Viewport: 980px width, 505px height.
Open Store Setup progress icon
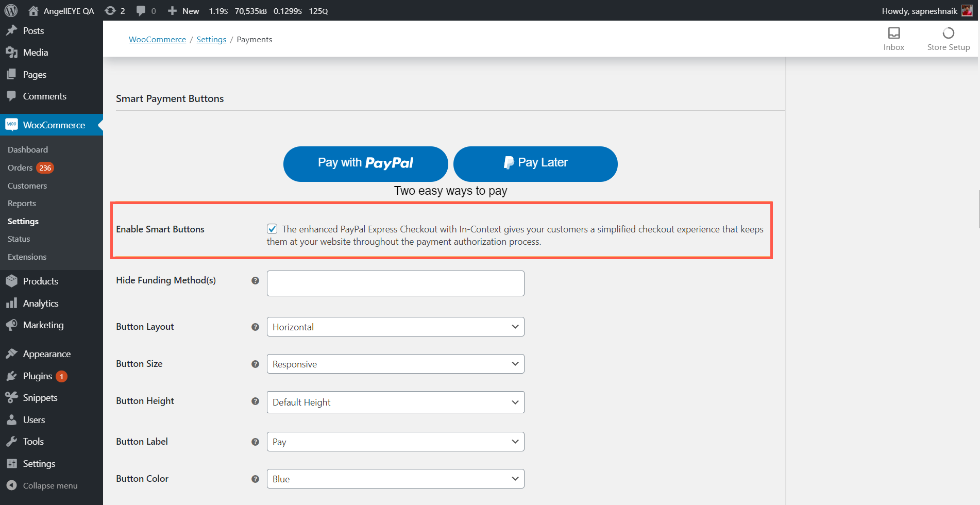pyautogui.click(x=948, y=33)
